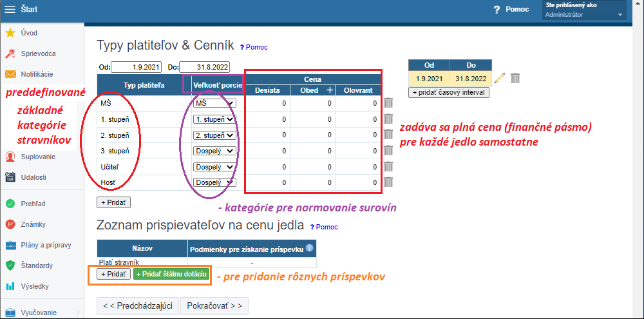Click the Sprievodca wand icon
This screenshot has height=319, width=644.
click(10, 53)
